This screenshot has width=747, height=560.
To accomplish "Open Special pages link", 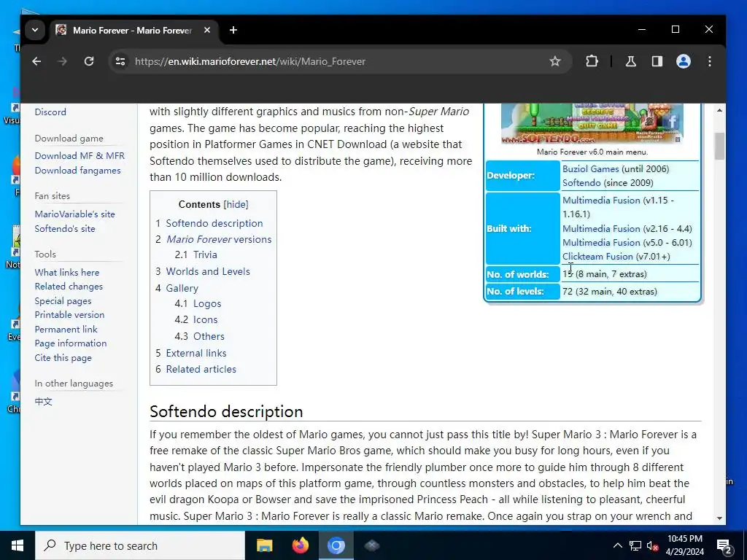I will click(63, 301).
